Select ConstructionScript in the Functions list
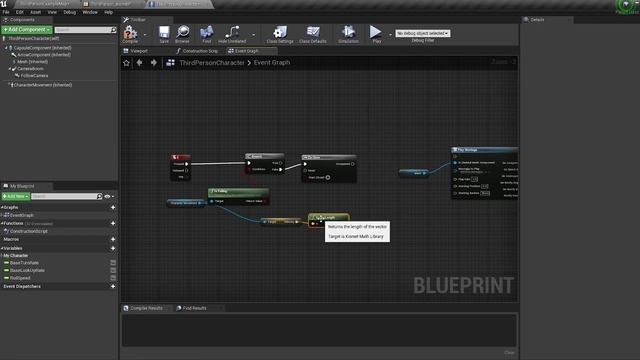Viewport: 640px width, 360px height. coord(29,231)
